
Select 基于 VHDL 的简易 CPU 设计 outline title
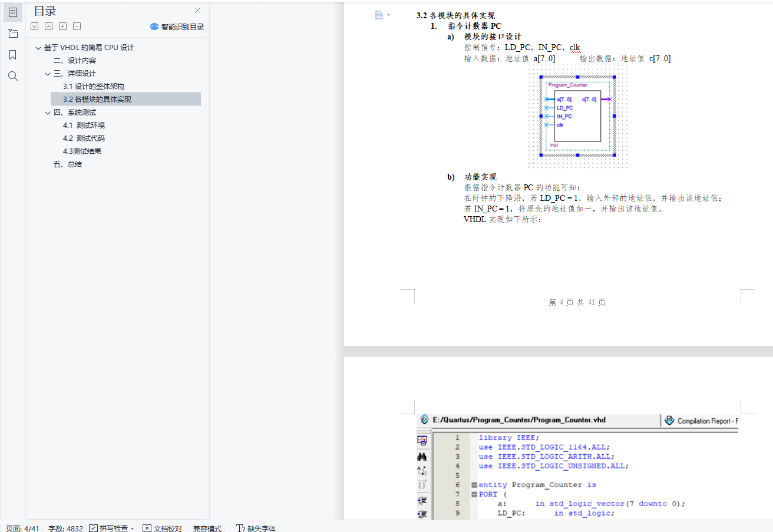click(89, 48)
